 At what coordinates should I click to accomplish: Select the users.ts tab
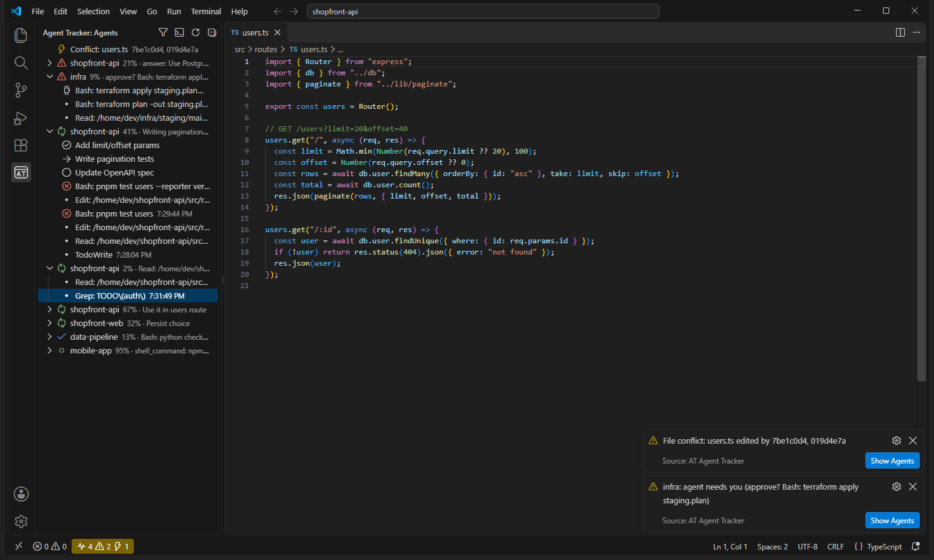255,32
